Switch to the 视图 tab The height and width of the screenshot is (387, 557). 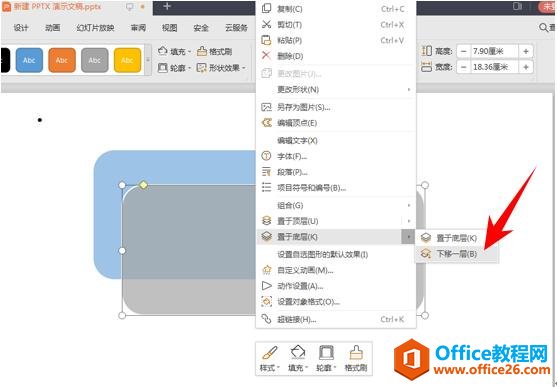[x=169, y=28]
